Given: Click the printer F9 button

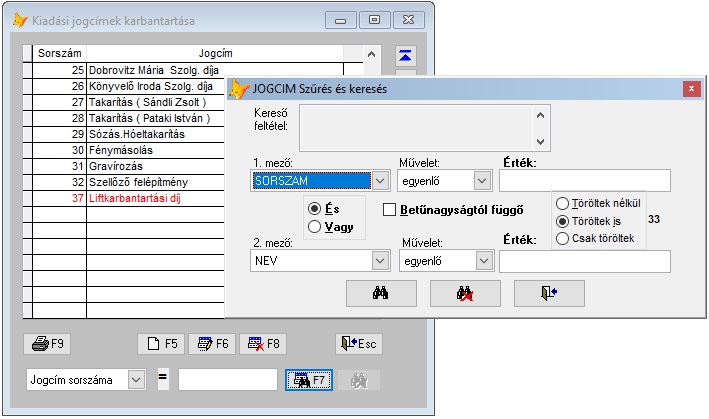Looking at the screenshot, I should click(47, 344).
